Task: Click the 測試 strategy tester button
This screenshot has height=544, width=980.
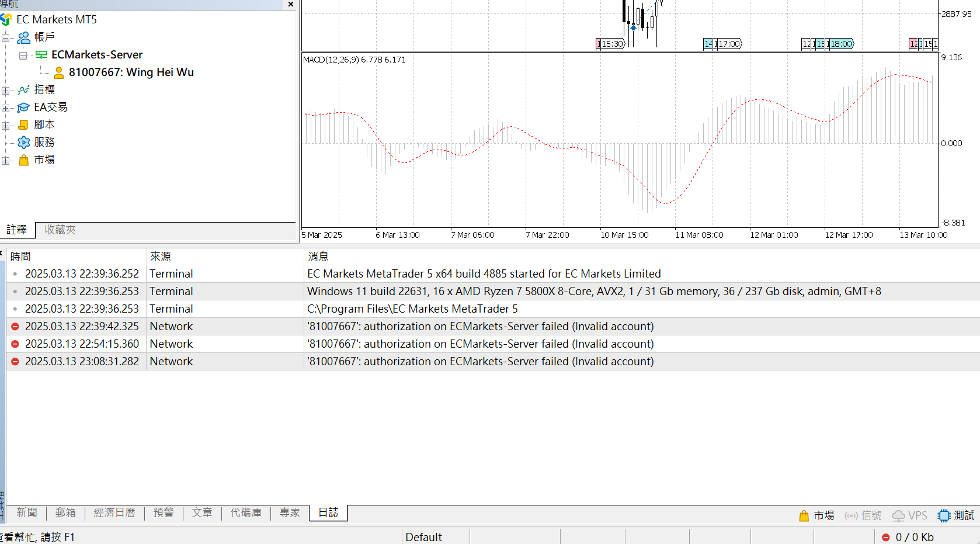Action: pos(956,515)
